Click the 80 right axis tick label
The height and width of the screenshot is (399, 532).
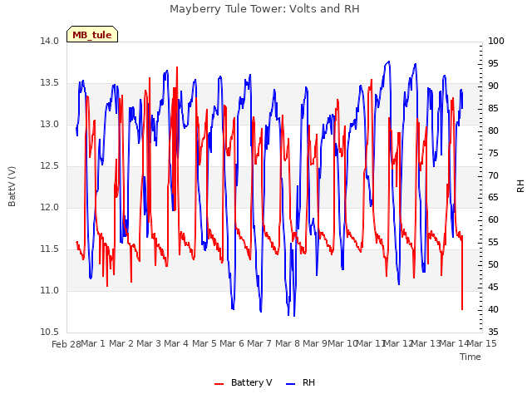[493, 131]
